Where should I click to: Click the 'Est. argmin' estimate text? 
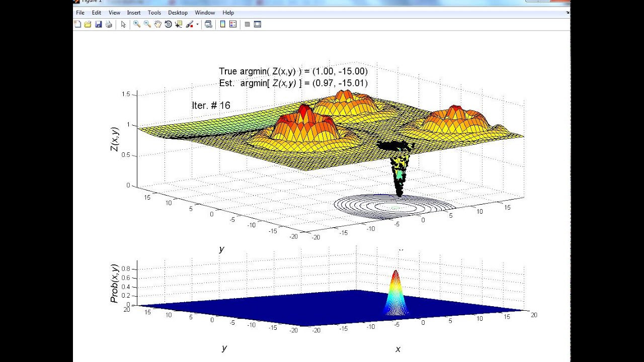pos(293,83)
